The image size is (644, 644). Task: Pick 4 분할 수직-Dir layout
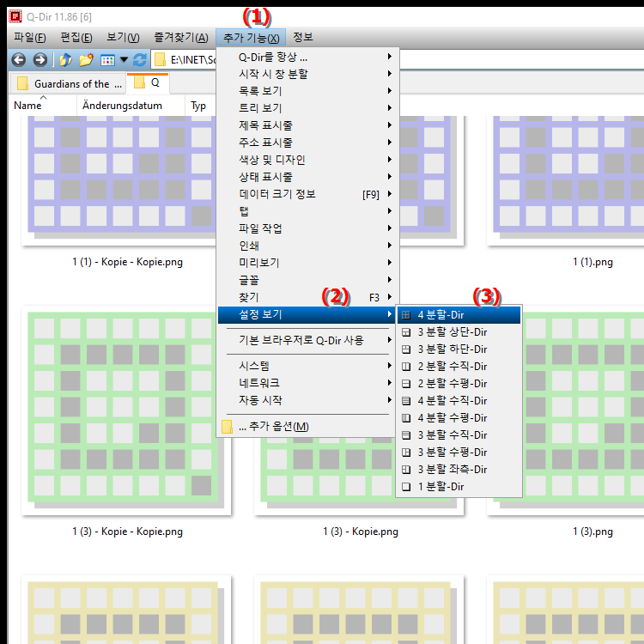tap(459, 401)
